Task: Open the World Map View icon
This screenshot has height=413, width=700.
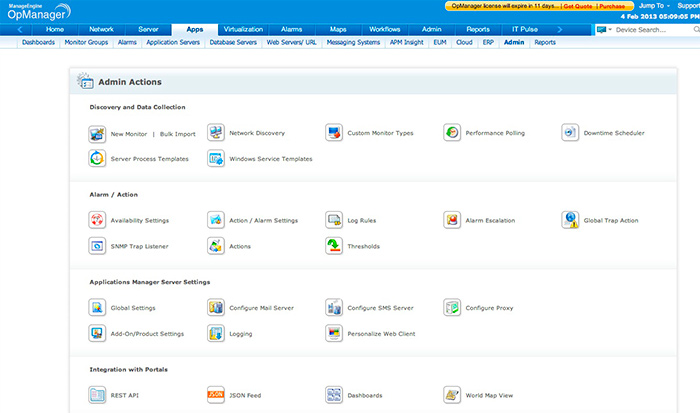Action: click(452, 395)
